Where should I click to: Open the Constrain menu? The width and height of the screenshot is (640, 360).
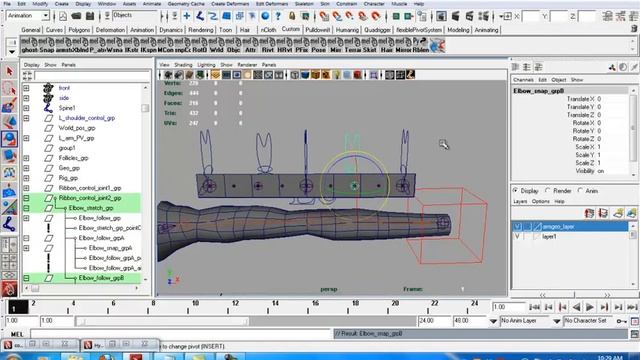[347, 4]
